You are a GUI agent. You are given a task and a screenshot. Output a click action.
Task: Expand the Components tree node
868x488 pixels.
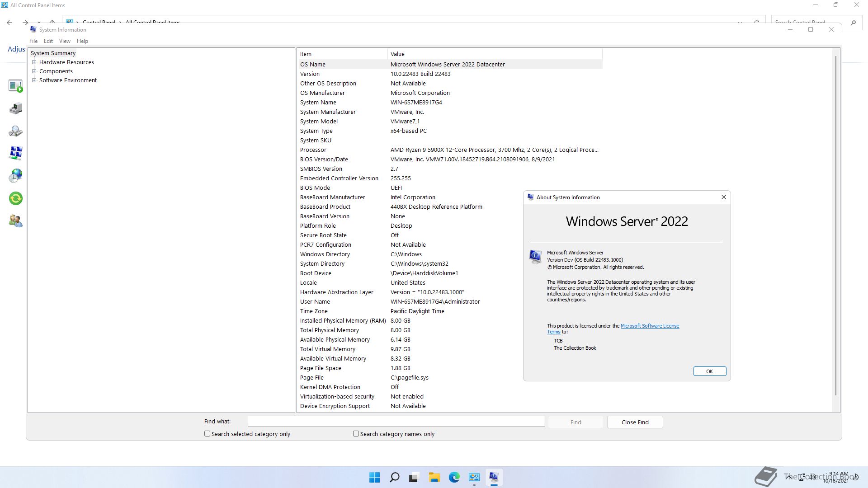pos(34,71)
